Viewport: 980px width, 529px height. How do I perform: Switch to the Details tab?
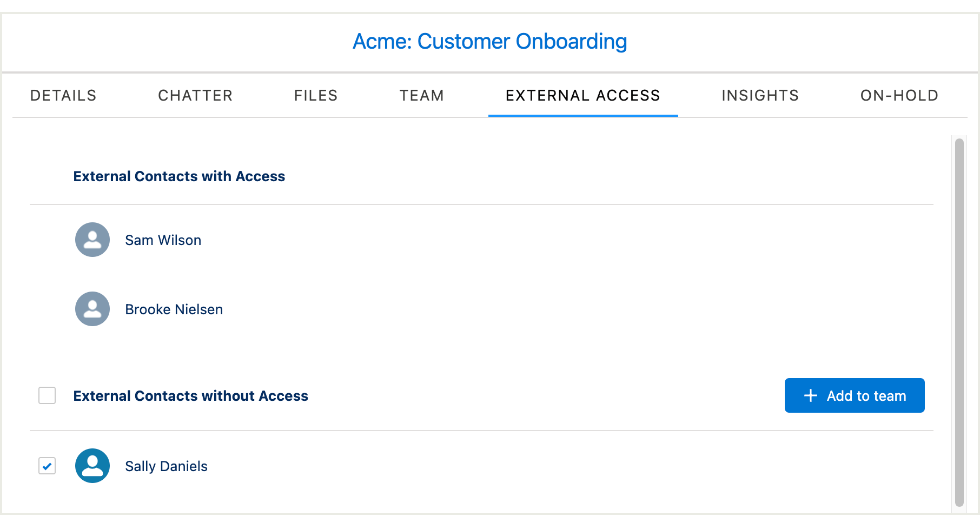(63, 95)
